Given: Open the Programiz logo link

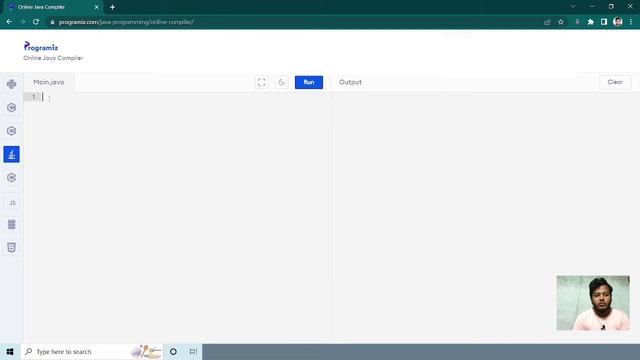Looking at the screenshot, I should 41,47.
